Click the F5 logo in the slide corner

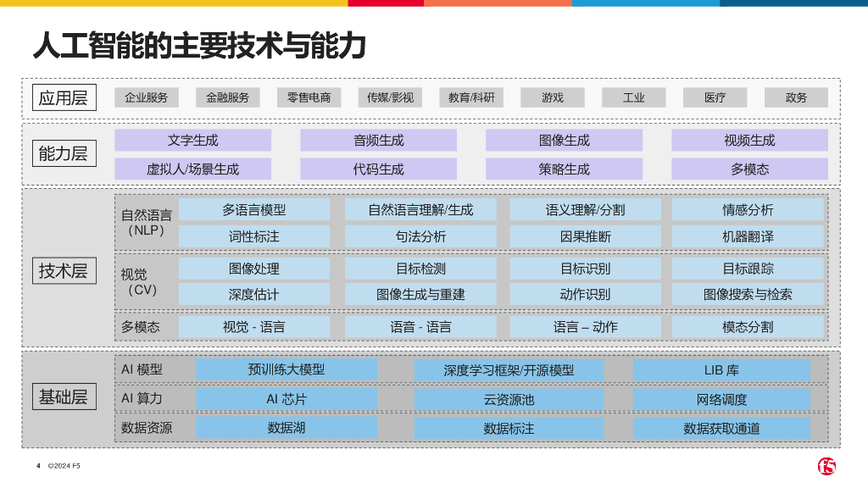826,467
